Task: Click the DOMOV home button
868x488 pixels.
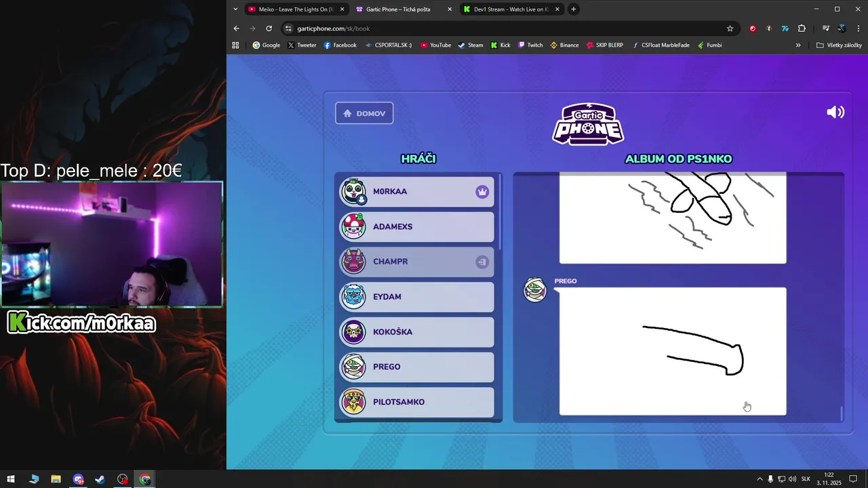Action: pos(364,113)
